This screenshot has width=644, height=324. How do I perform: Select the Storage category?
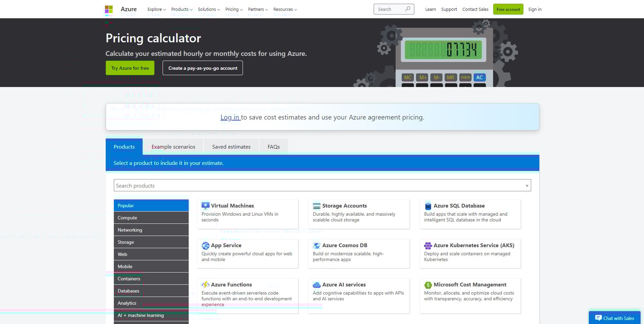coord(151,242)
